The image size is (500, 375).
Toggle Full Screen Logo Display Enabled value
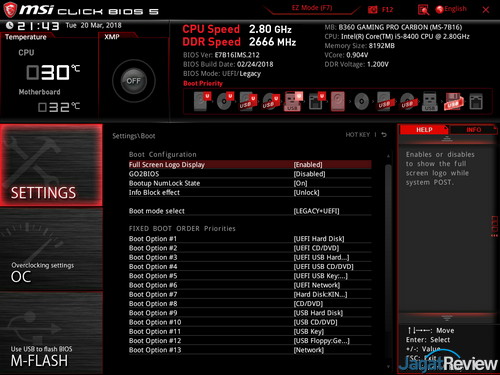[308, 165]
